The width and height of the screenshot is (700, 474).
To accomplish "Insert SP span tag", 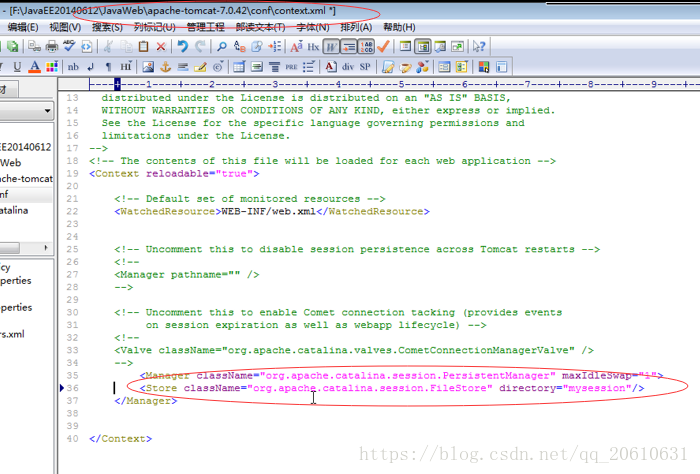I will (x=365, y=67).
